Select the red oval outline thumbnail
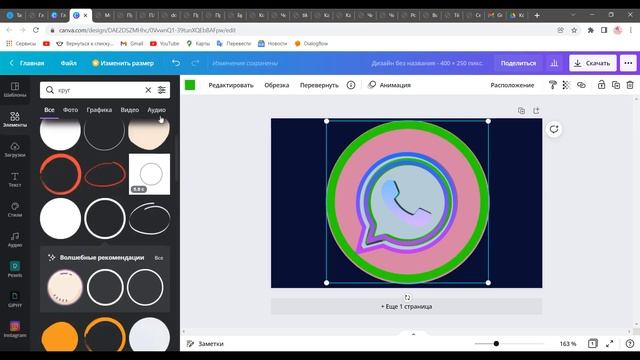 tap(105, 174)
